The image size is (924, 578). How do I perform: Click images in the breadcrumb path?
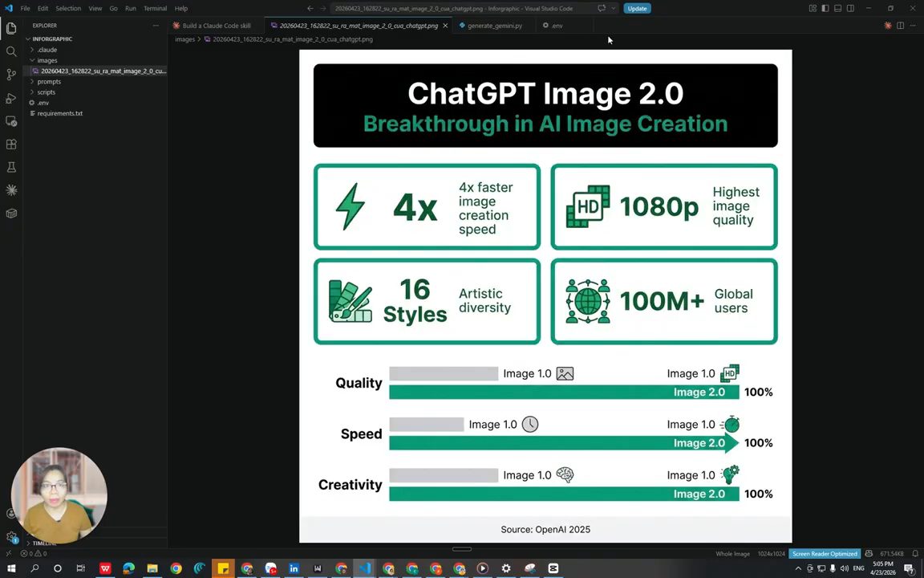185,39
